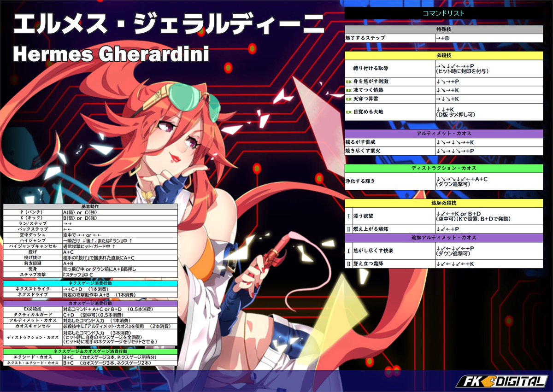Click the ネクスストライク row label
Viewport: 553px width, 392px height.
click(32, 289)
